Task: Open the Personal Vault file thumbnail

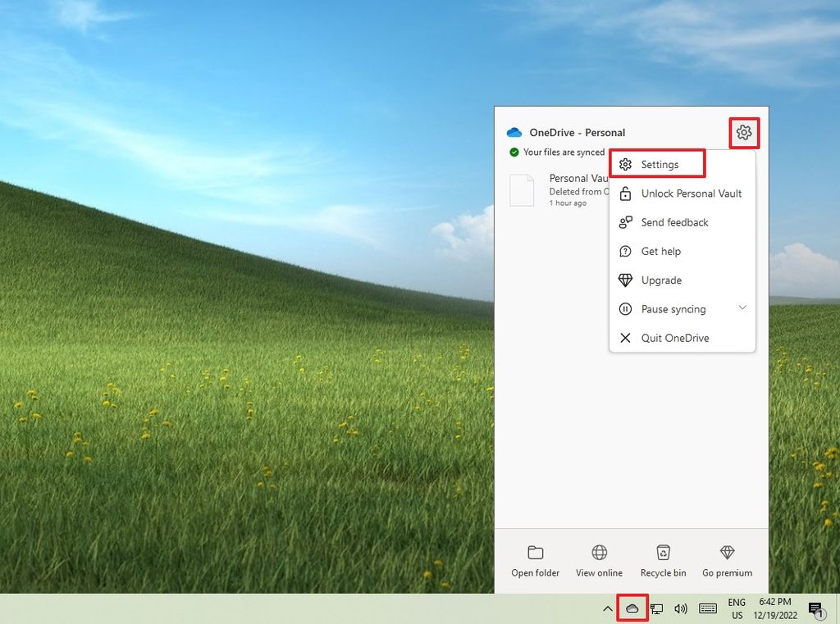Action: (x=523, y=189)
